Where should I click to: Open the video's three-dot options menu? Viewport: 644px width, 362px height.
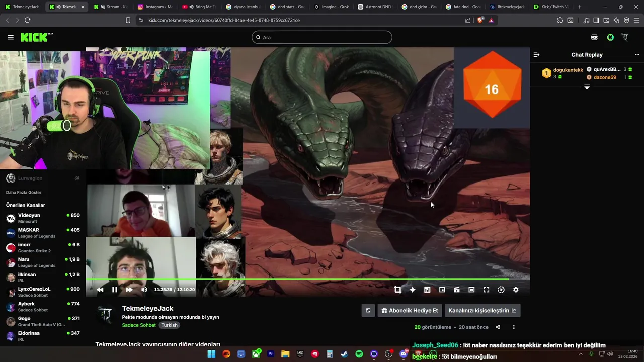(514, 327)
